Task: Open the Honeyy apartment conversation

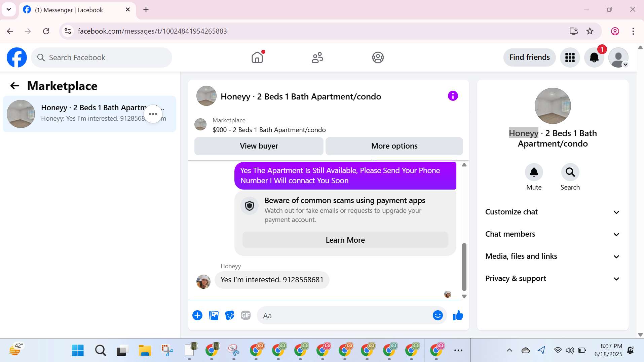Action: coord(89,114)
